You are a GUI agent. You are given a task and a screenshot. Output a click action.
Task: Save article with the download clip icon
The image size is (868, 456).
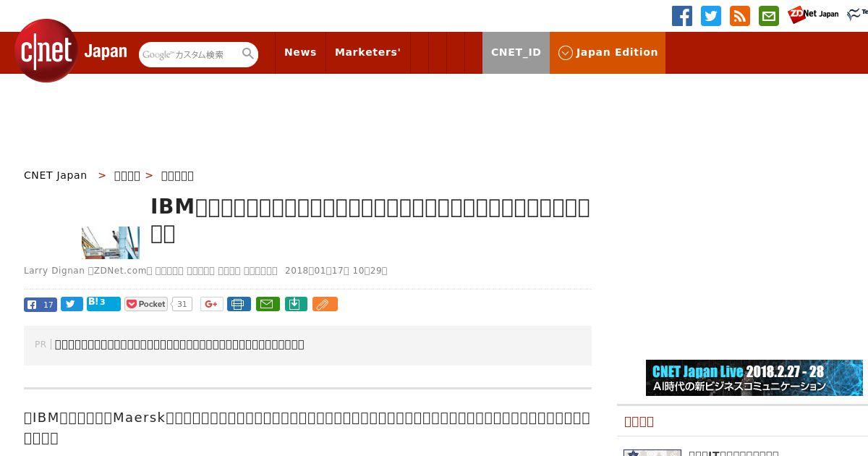(296, 304)
